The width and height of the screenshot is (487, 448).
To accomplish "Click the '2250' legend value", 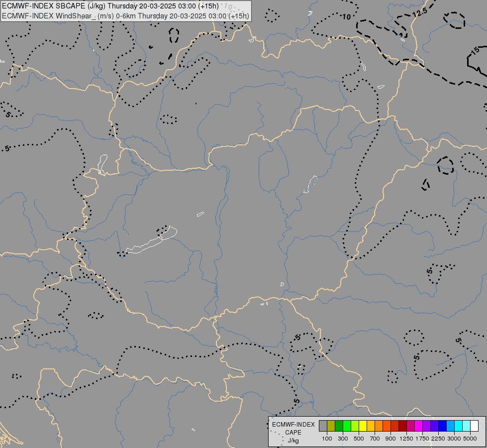I will coord(438,439).
